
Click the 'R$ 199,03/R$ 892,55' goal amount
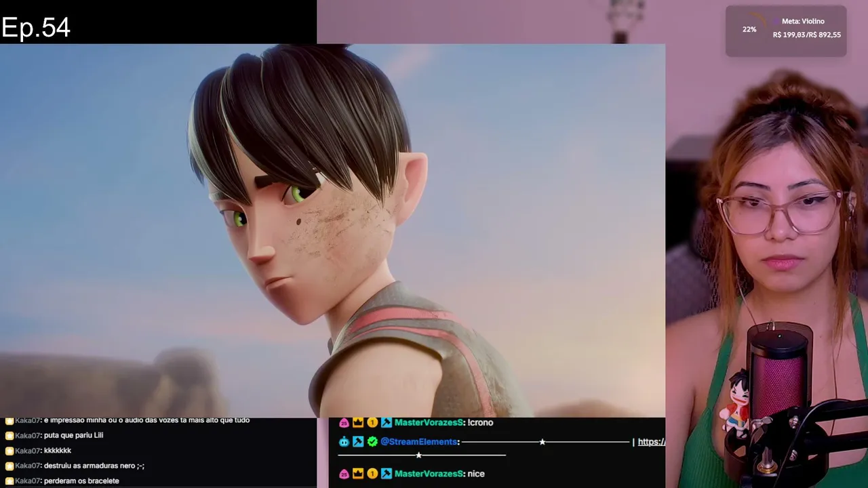pos(807,35)
